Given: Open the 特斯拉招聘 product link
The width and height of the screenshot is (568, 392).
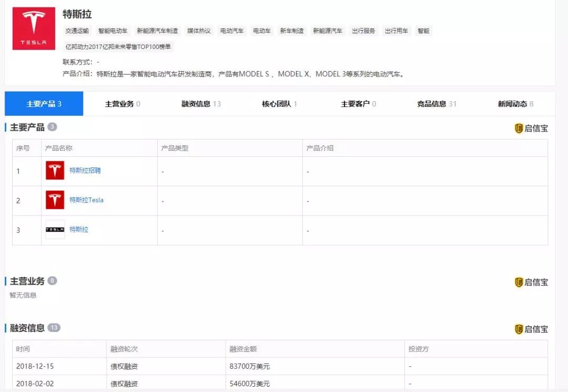Looking at the screenshot, I should pos(85,170).
